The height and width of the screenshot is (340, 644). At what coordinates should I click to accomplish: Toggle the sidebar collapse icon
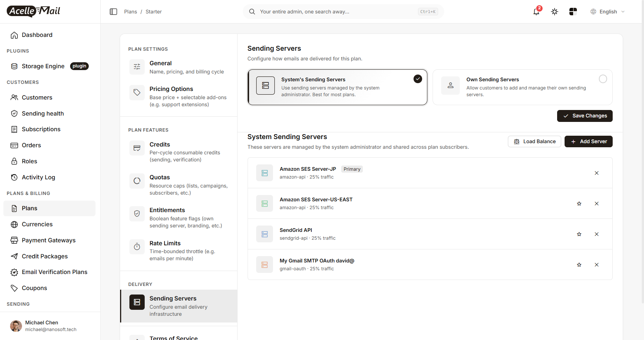point(113,12)
